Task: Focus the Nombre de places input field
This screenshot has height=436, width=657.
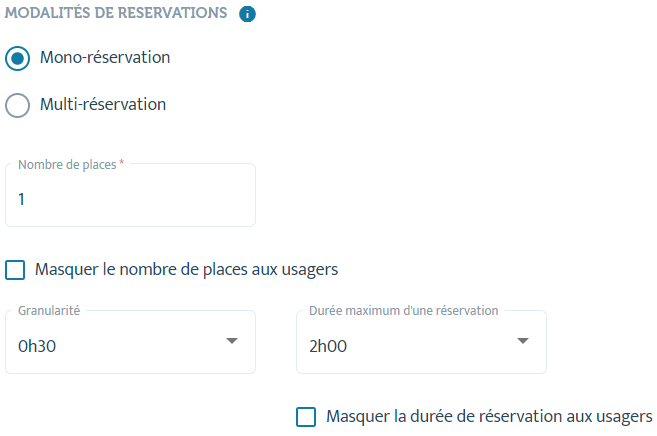Action: [130, 195]
